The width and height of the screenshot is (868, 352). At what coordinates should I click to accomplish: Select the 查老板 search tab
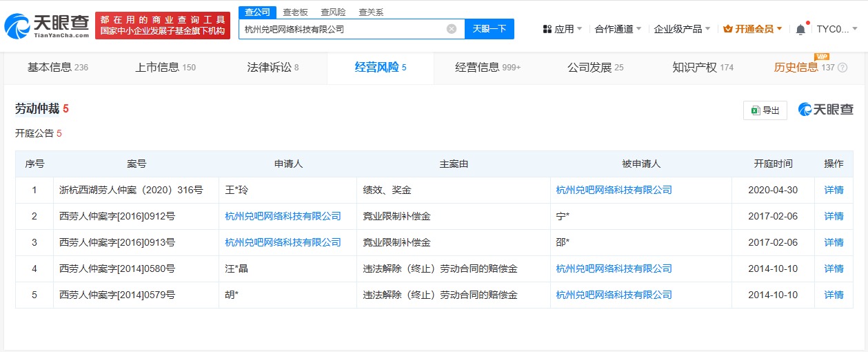tap(296, 12)
